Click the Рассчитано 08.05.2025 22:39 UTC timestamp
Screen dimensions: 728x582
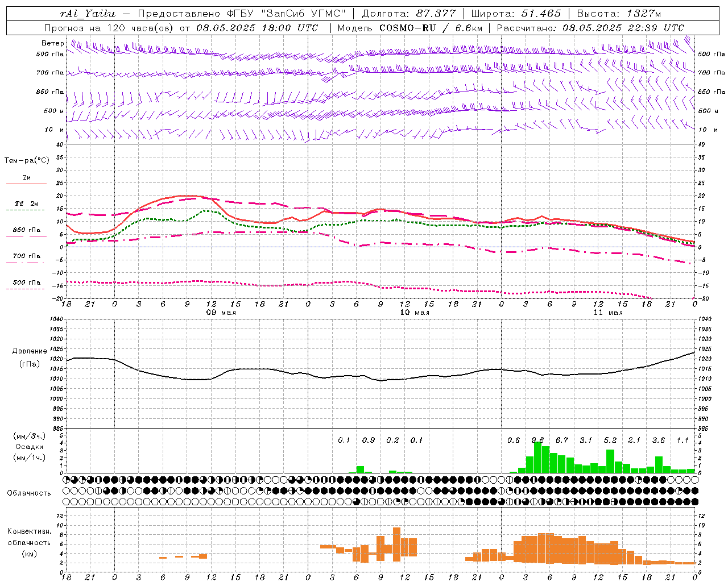pos(590,28)
